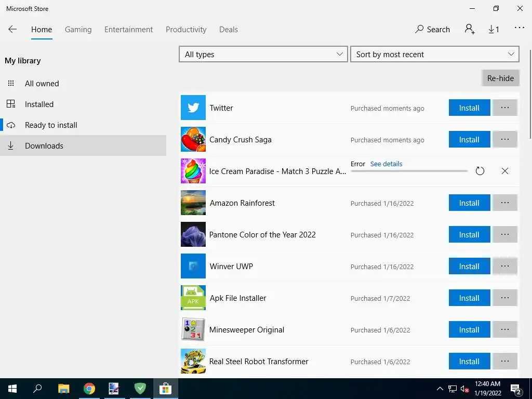The height and width of the screenshot is (399, 532).
Task: Switch to the Entertainment tab
Action: (x=129, y=30)
